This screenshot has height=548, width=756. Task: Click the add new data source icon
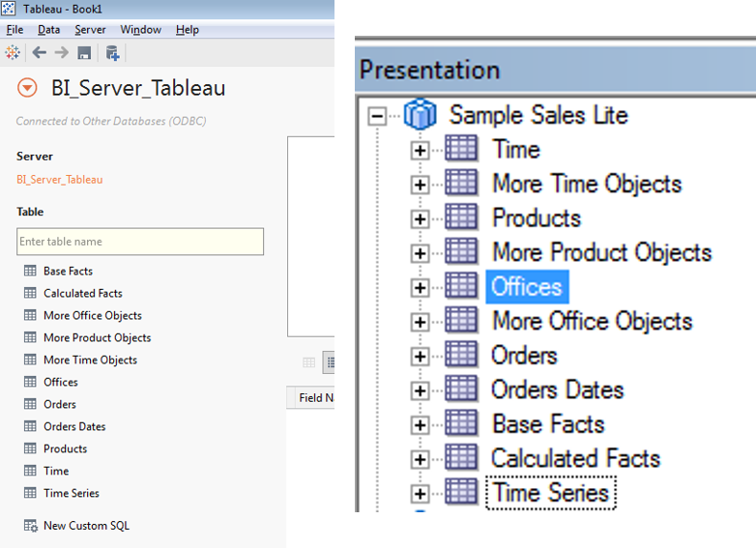click(x=112, y=52)
